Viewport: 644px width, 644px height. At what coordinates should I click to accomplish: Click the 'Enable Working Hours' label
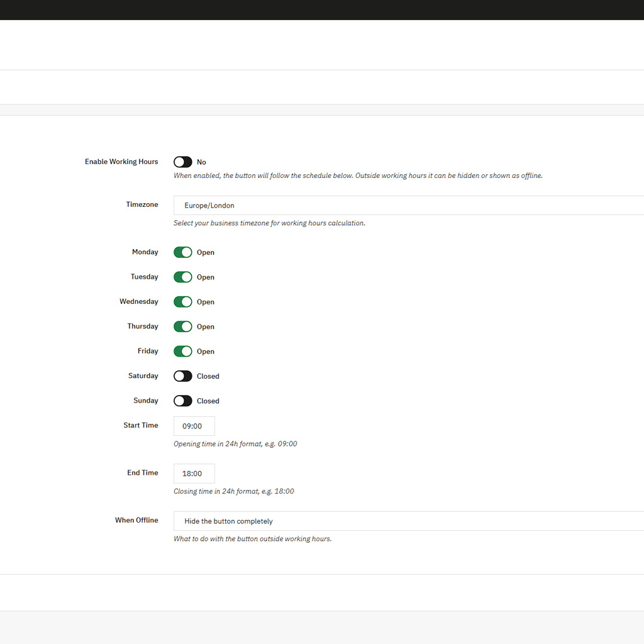pos(121,162)
